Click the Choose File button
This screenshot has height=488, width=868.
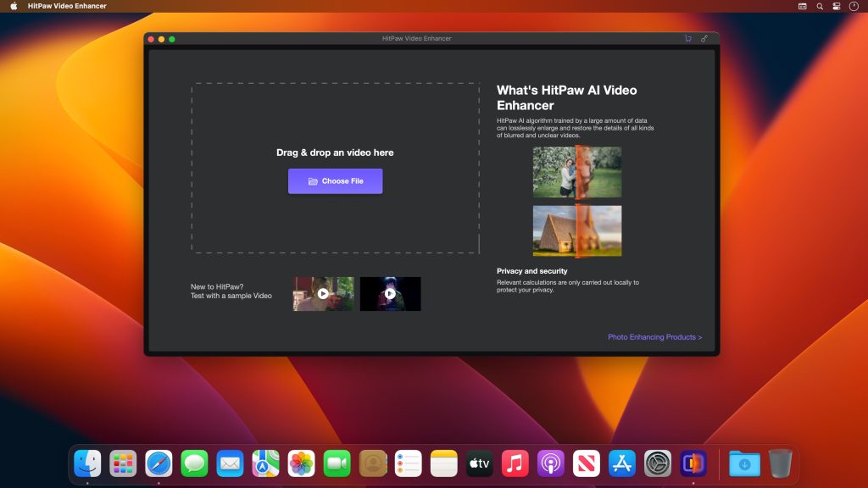(335, 181)
